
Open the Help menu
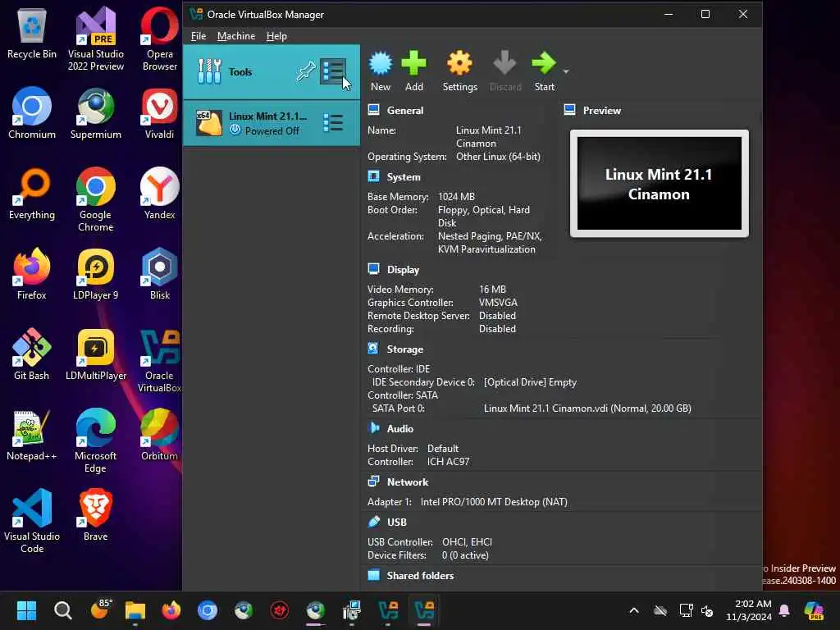(x=276, y=36)
